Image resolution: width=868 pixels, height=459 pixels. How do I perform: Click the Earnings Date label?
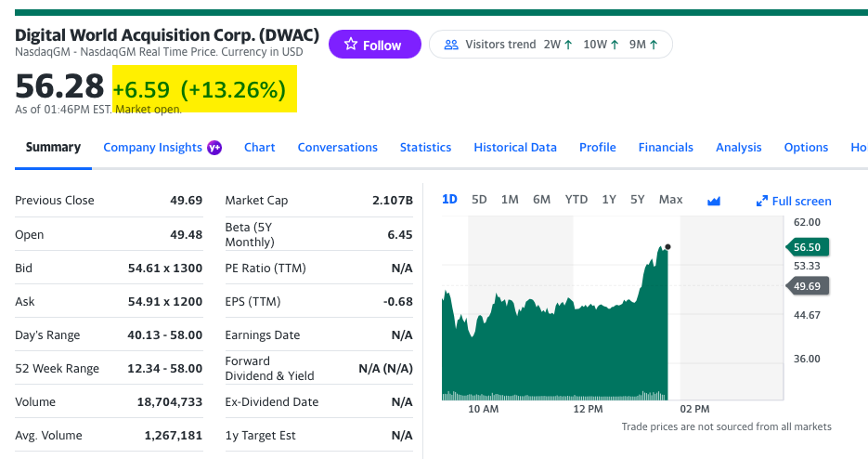[x=263, y=335]
